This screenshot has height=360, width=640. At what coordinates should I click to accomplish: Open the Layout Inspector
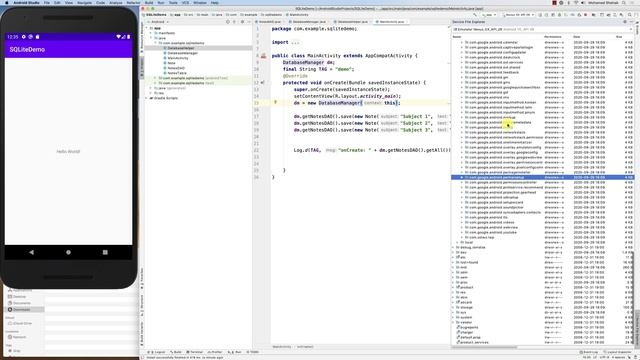pos(618,352)
